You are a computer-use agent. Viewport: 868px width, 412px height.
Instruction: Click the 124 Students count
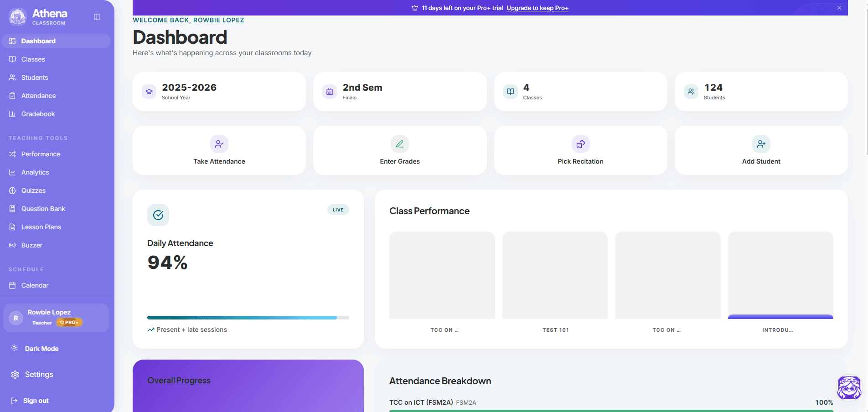pos(713,88)
